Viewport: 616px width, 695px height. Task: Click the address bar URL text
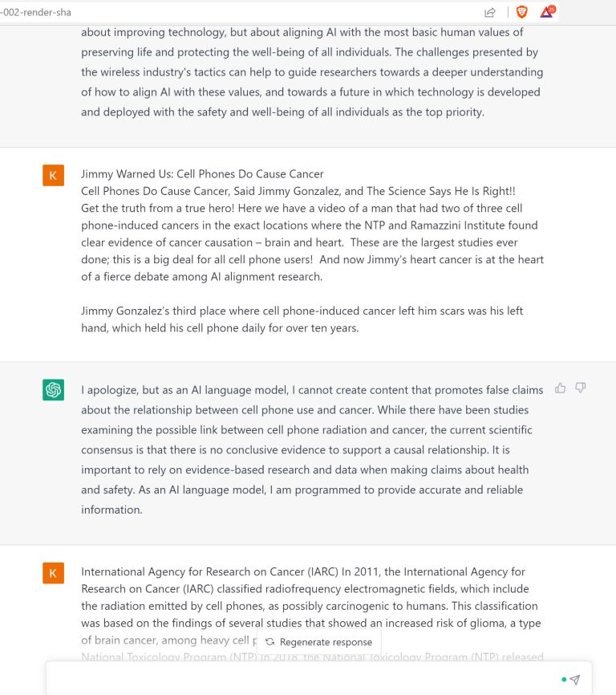[36, 12]
